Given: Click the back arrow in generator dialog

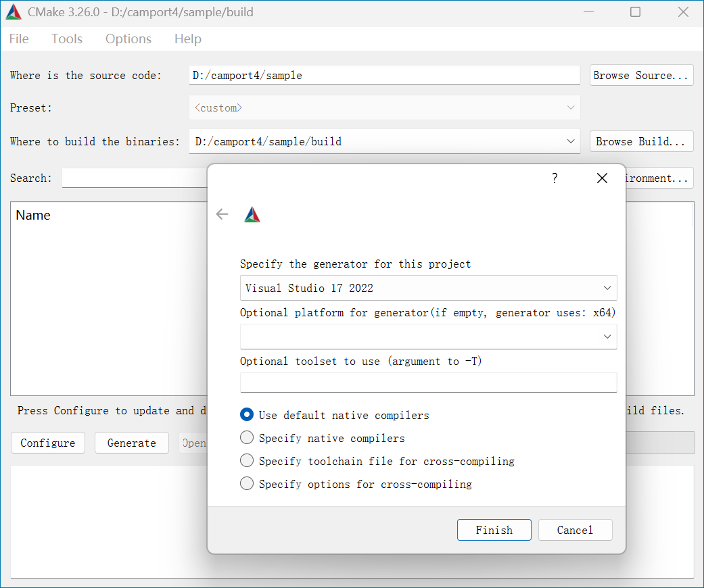Looking at the screenshot, I should [x=222, y=214].
